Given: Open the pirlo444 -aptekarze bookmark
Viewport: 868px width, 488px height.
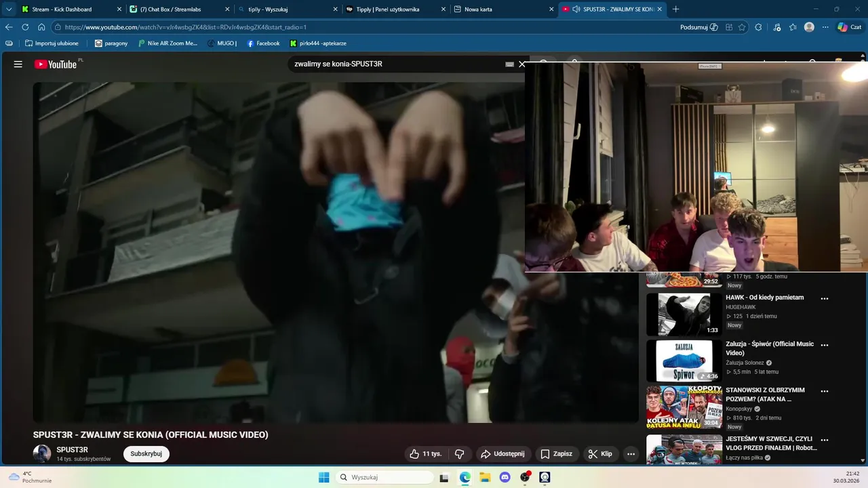Looking at the screenshot, I should point(318,43).
